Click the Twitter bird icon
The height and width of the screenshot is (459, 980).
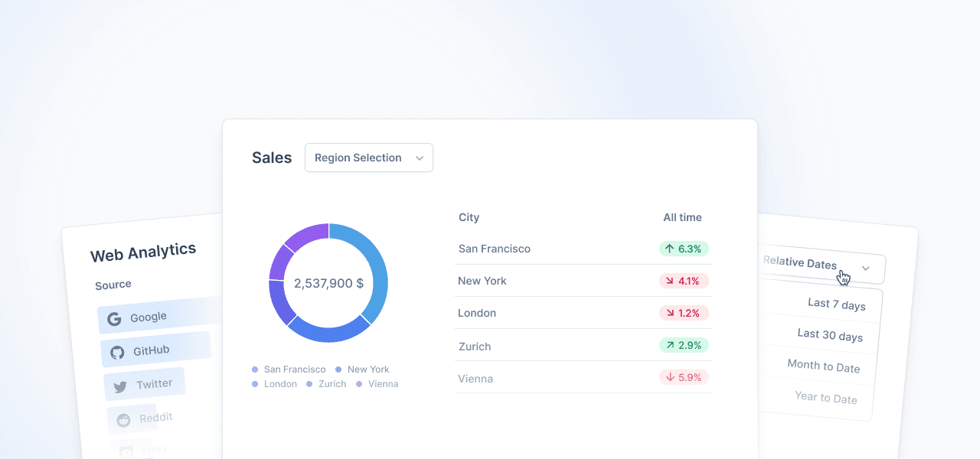[x=120, y=387]
